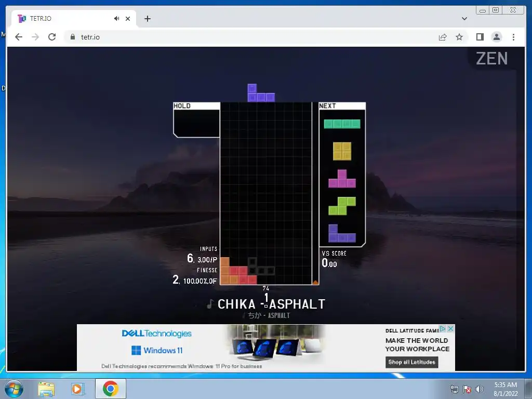Click Shop all Latitudes button
The image size is (532, 399).
coord(411,362)
